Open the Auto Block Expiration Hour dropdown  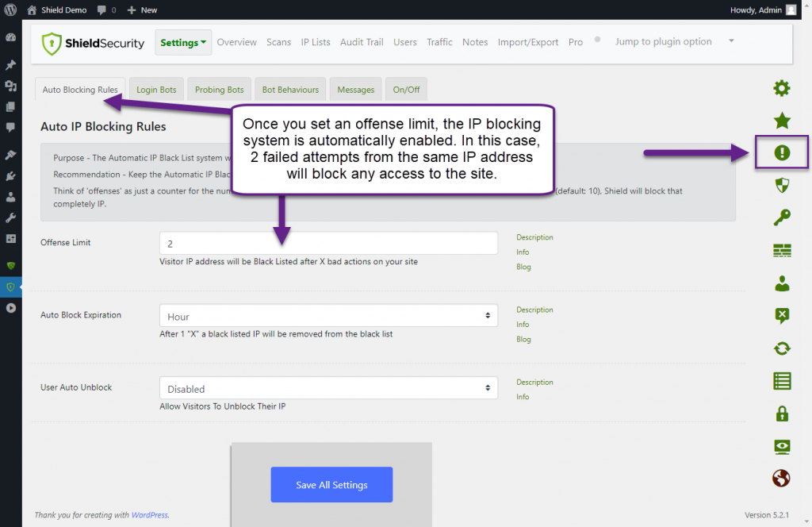point(328,316)
